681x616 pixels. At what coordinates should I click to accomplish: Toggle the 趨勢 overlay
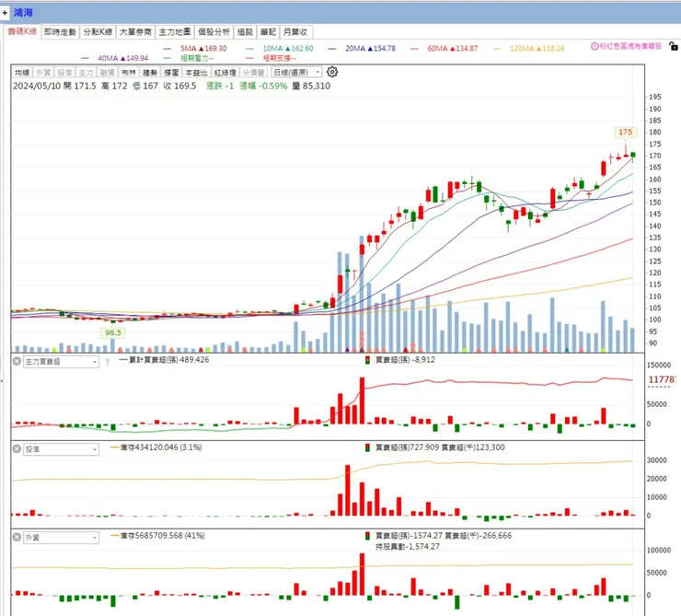[x=150, y=72]
